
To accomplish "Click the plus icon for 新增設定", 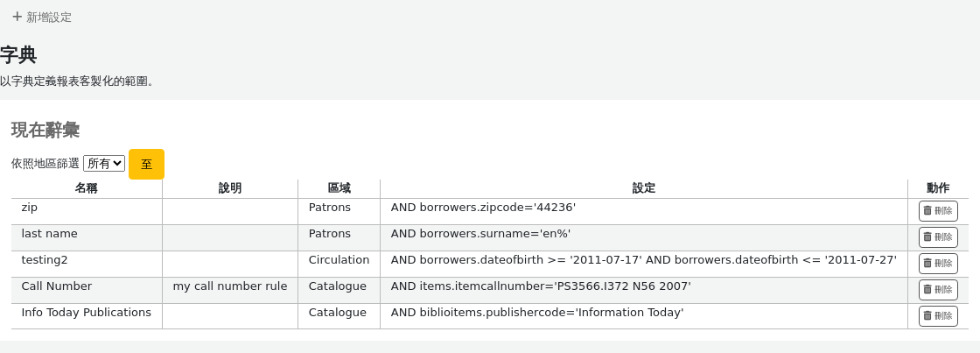I will (17, 17).
